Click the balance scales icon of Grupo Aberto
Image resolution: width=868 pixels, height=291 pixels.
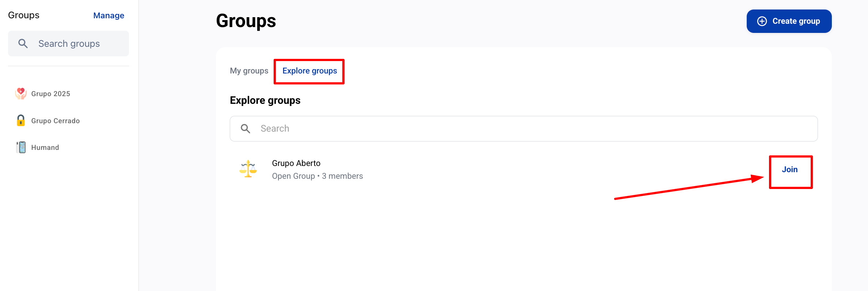pyautogui.click(x=248, y=169)
